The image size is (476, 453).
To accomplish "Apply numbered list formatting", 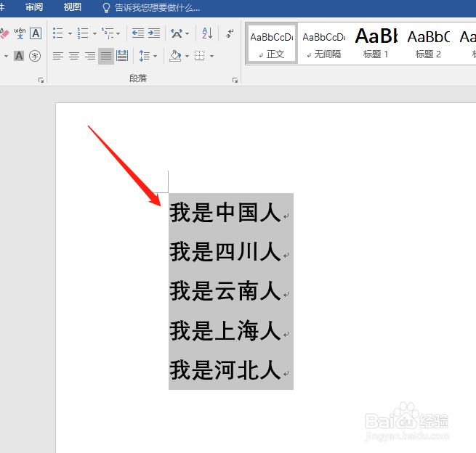I will tap(83, 33).
